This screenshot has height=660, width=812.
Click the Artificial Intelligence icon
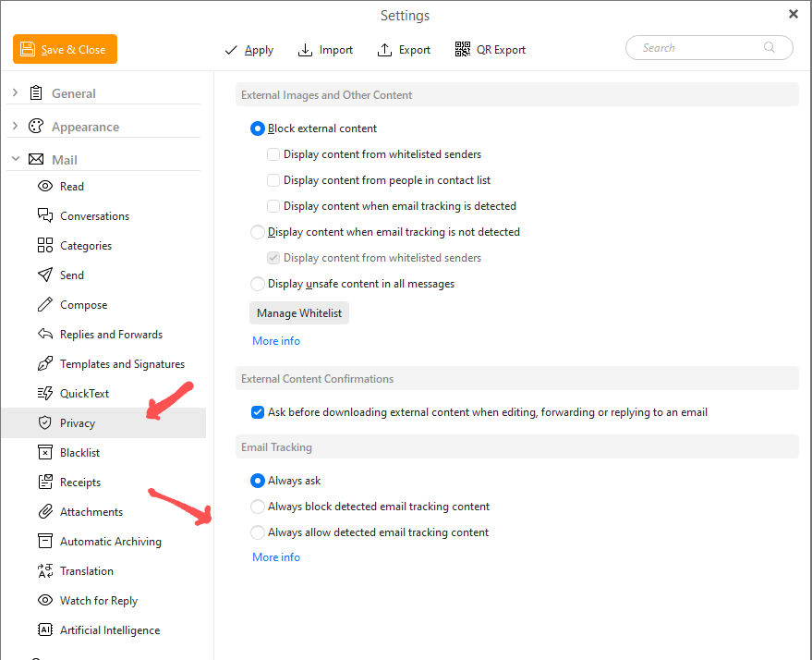tap(44, 630)
